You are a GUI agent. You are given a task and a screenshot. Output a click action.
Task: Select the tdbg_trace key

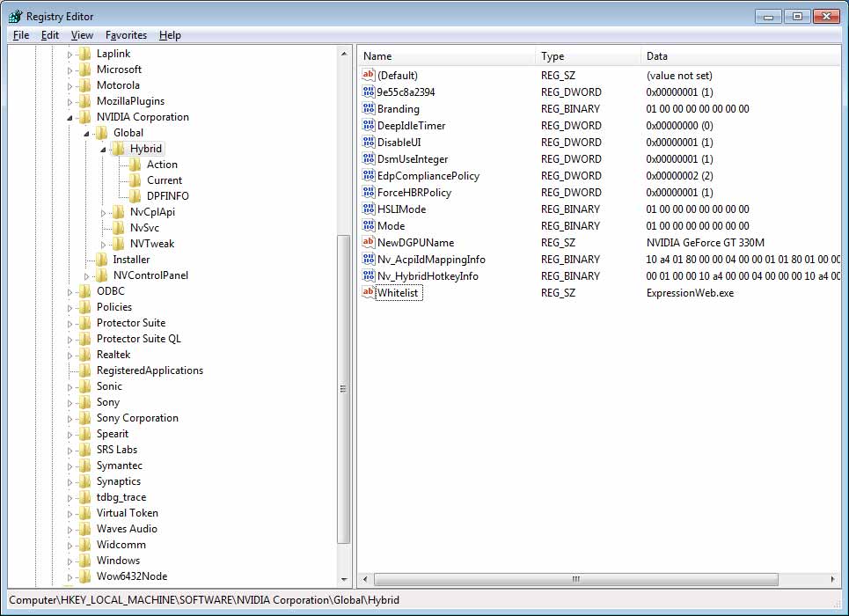tap(121, 497)
